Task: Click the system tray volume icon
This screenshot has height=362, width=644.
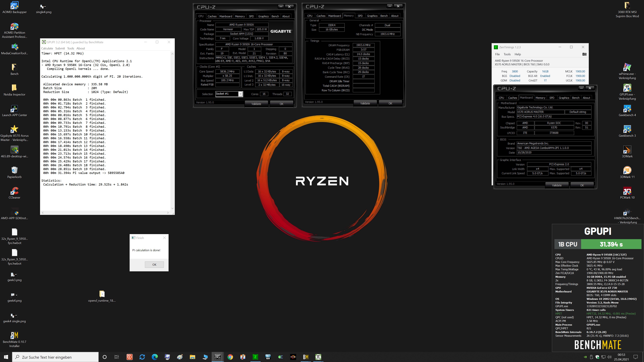Action: pyautogui.click(x=609, y=357)
